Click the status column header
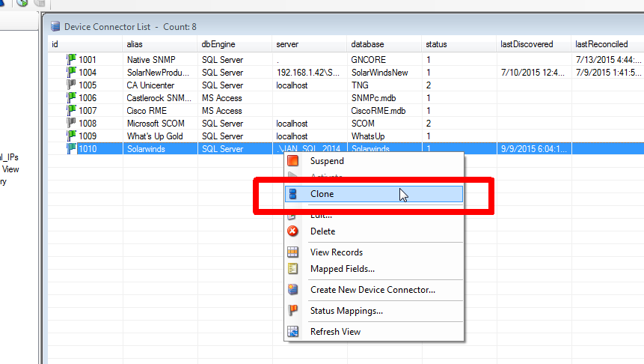Screen dimensions: 644x364 [x=435, y=44]
